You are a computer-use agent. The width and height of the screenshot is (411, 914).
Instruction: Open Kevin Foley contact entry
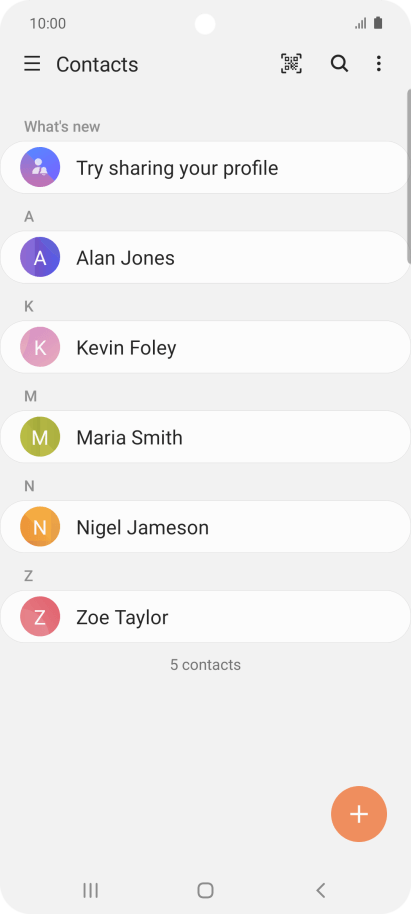[205, 347]
